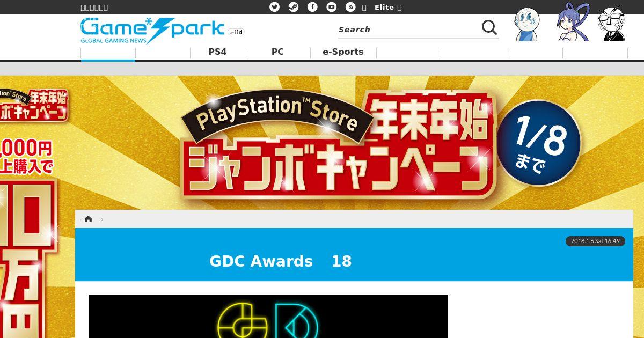Open the neon GDC article image
Image resolution: width=644 pixels, height=338 pixels.
click(268, 317)
